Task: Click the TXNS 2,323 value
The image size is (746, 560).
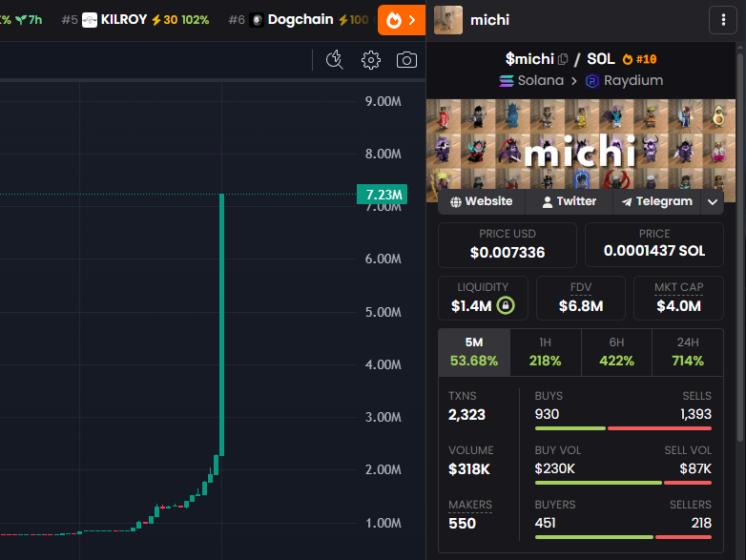Action: (x=466, y=414)
